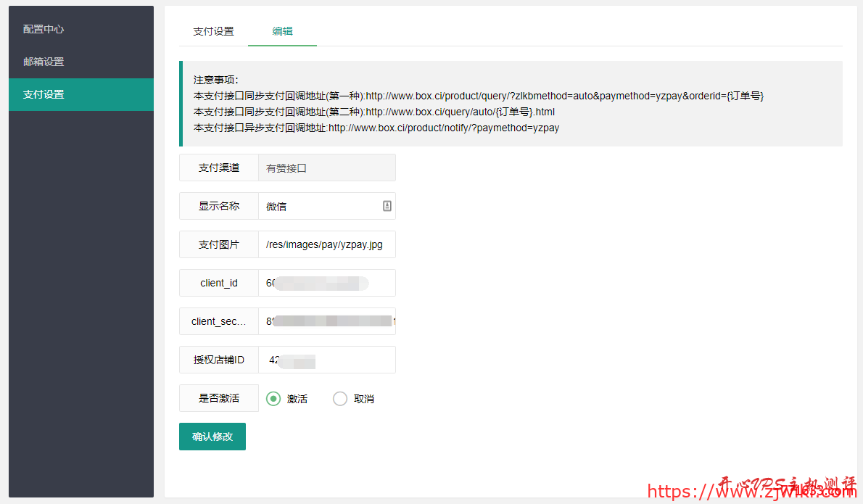Click the 是否激活 label box
The image size is (863, 504).
click(218, 398)
